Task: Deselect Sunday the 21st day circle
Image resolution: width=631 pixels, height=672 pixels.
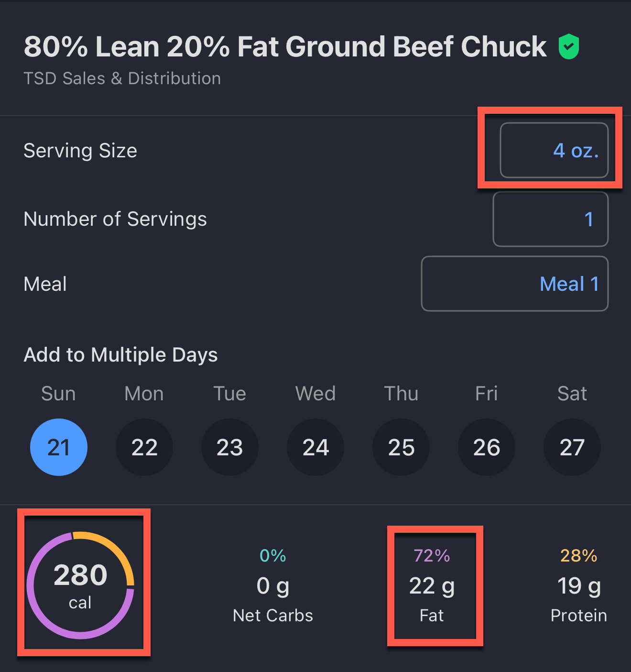Action: pyautogui.click(x=59, y=447)
